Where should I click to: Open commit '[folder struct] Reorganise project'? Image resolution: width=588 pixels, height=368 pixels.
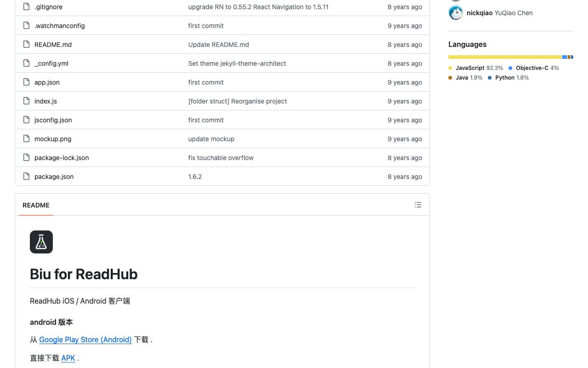click(x=237, y=101)
